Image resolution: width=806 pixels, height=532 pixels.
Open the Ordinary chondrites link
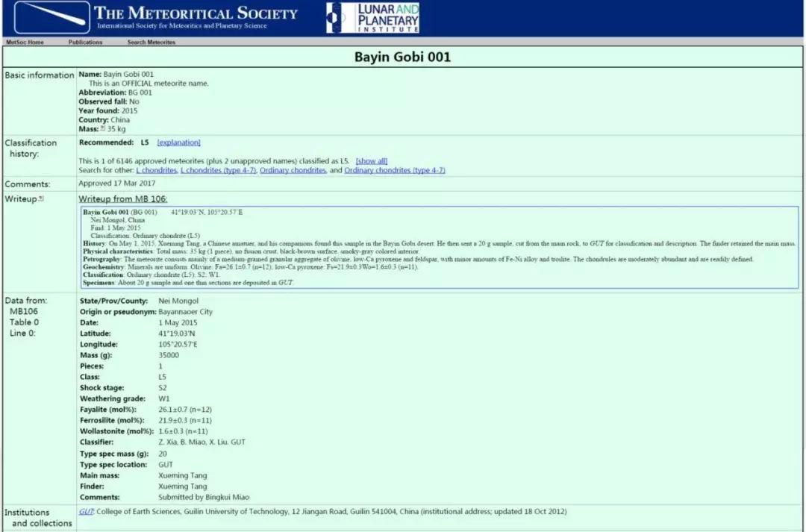coord(293,170)
